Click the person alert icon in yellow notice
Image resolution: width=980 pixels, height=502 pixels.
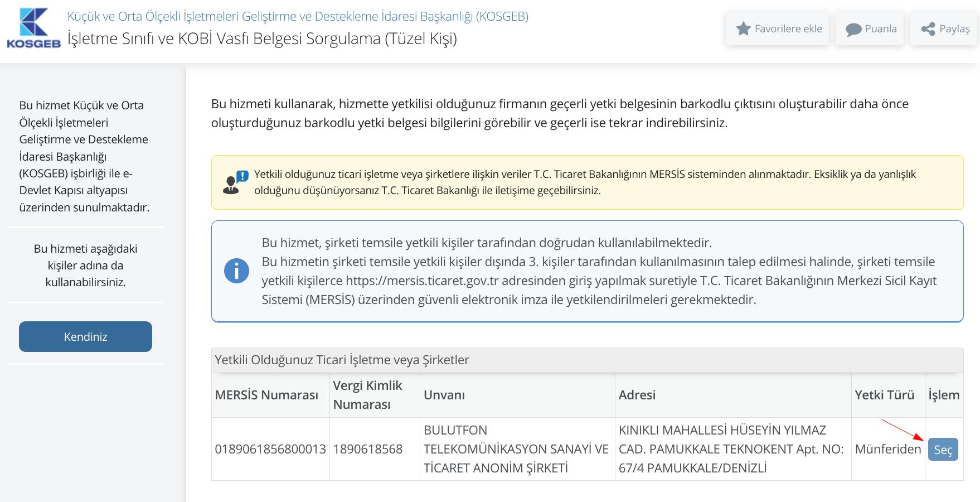click(x=235, y=182)
